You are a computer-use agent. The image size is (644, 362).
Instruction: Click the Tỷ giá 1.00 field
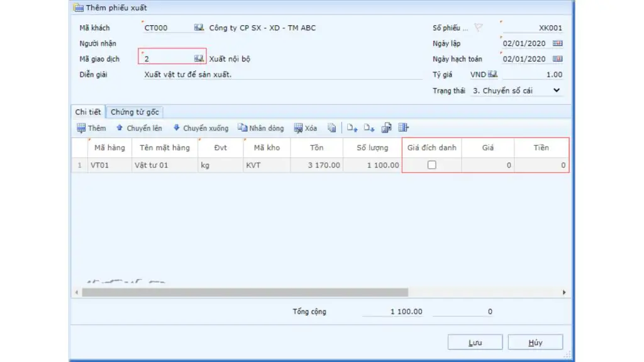point(533,75)
